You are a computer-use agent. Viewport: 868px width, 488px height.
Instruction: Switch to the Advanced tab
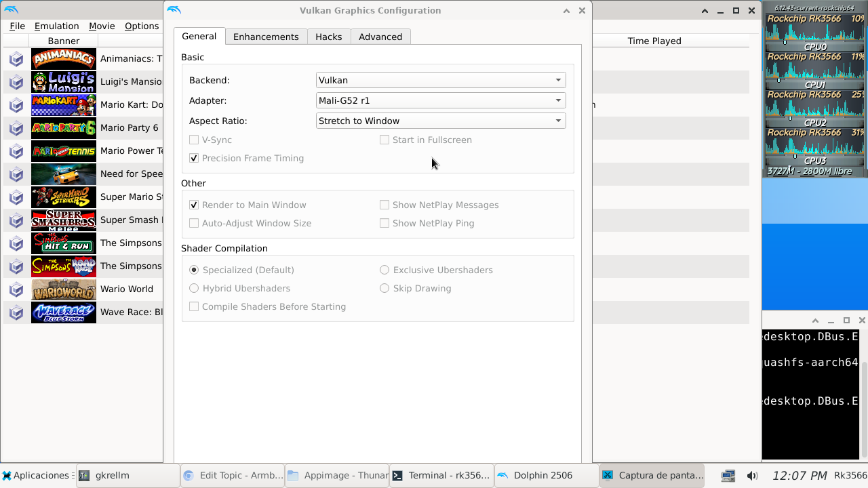[x=380, y=37]
